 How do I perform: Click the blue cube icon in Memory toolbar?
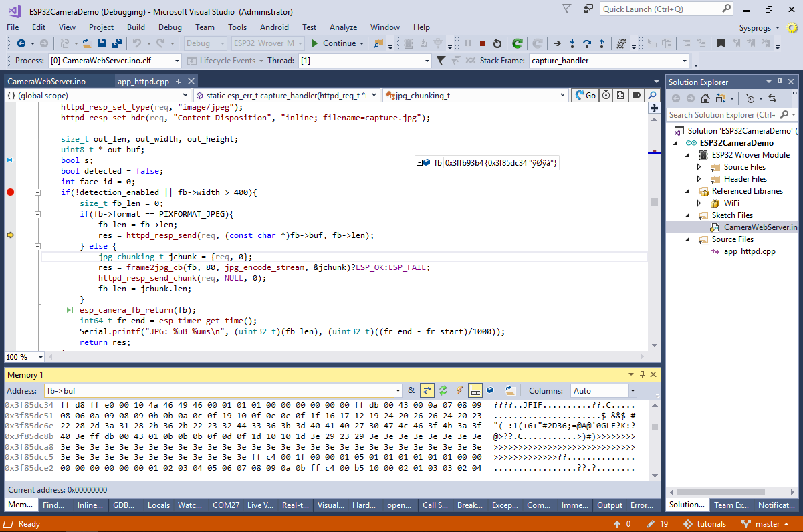(490, 390)
